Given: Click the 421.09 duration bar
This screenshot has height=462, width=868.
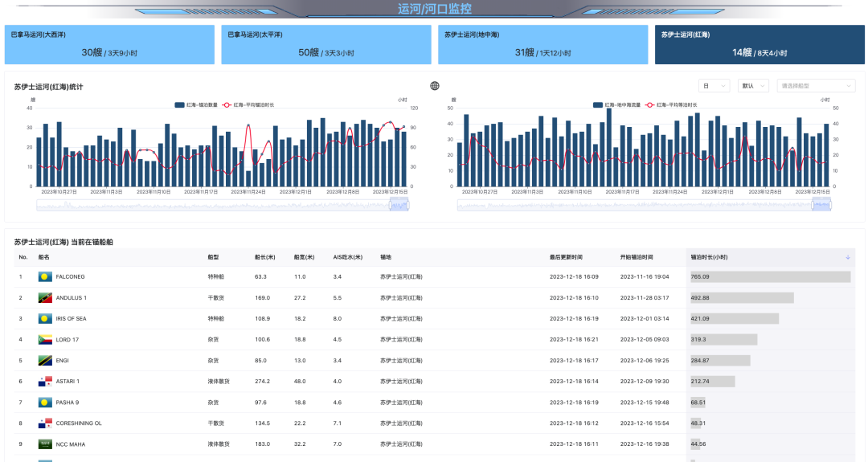Looking at the screenshot, I should (735, 319).
